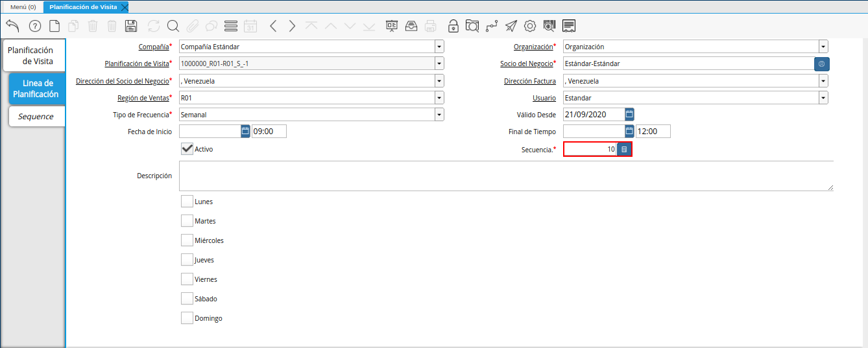868x348 pixels.
Task: Click the padlock lock record icon
Action: (x=453, y=26)
